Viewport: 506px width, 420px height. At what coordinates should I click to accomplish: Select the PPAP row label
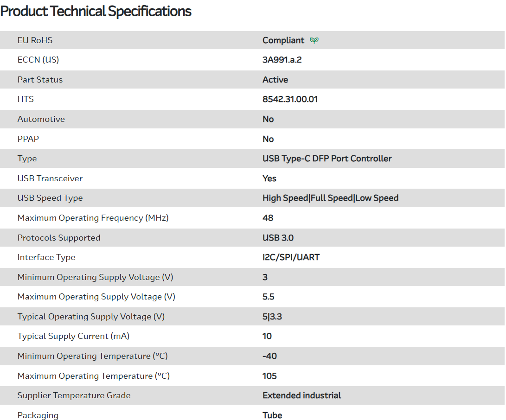point(28,139)
